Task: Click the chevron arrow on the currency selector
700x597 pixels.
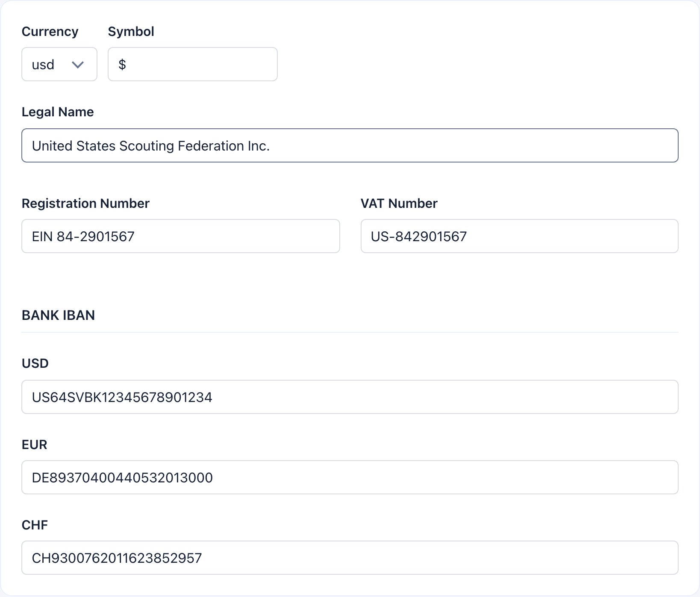Action: click(78, 64)
